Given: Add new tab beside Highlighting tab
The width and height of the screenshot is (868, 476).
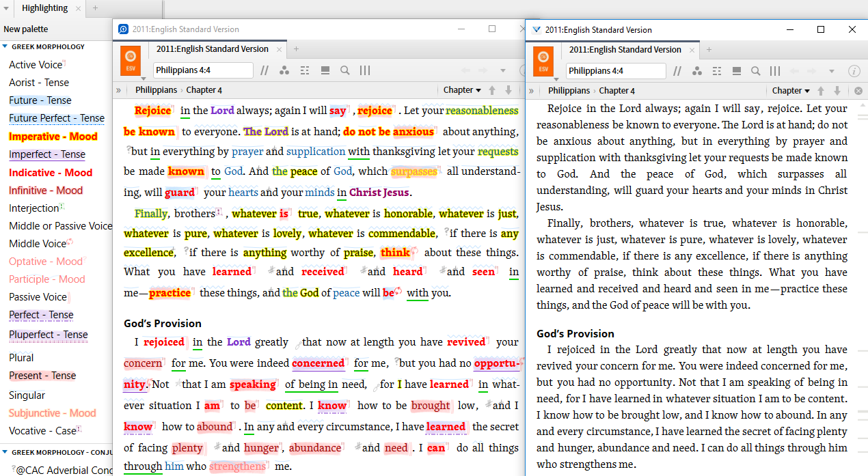Looking at the screenshot, I should click(95, 8).
